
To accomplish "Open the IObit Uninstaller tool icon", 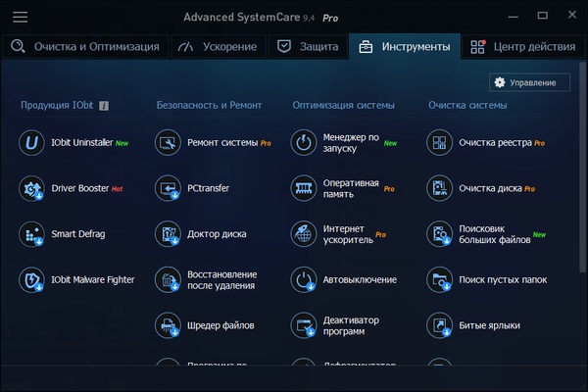I will click(33, 143).
